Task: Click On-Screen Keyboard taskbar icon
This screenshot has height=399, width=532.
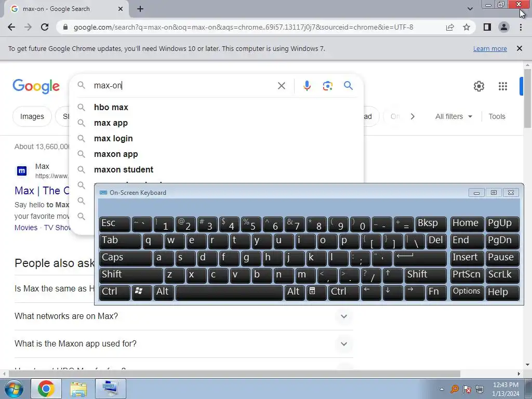Action: (x=111, y=389)
